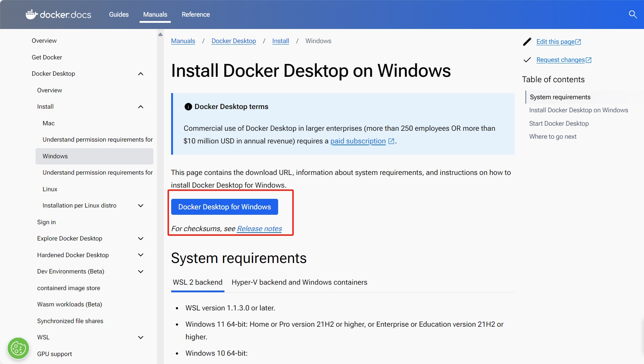This screenshot has width=644, height=364.
Task: Click the checkmark icon beside Request changes
Action: pyautogui.click(x=527, y=60)
